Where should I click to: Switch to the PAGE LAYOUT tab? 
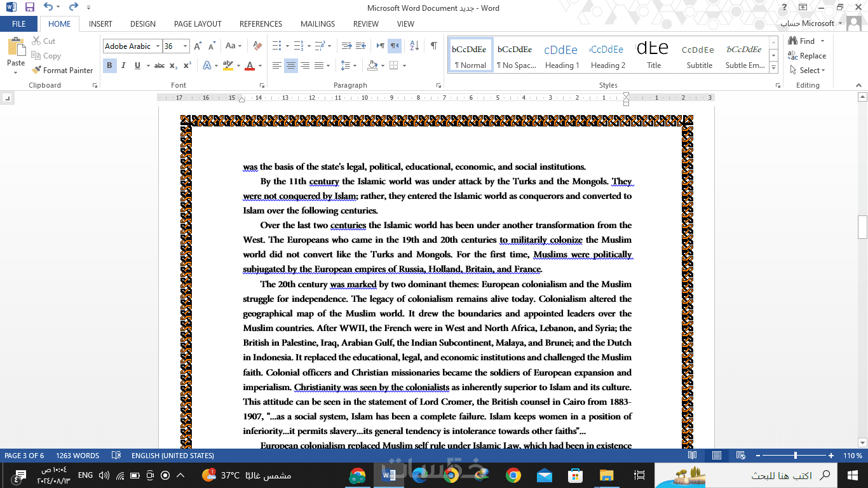point(198,24)
